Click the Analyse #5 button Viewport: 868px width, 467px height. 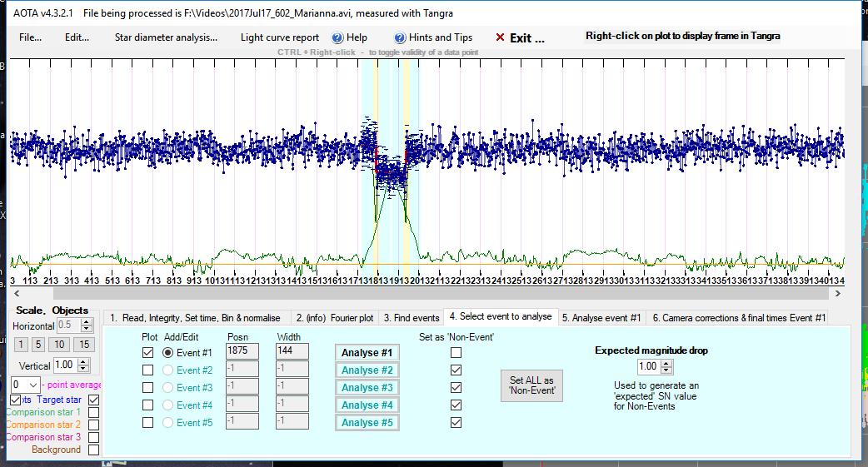(x=367, y=423)
